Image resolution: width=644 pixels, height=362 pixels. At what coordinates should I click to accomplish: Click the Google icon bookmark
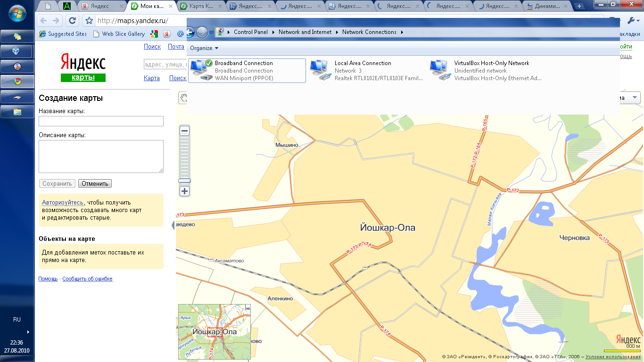click(x=154, y=34)
